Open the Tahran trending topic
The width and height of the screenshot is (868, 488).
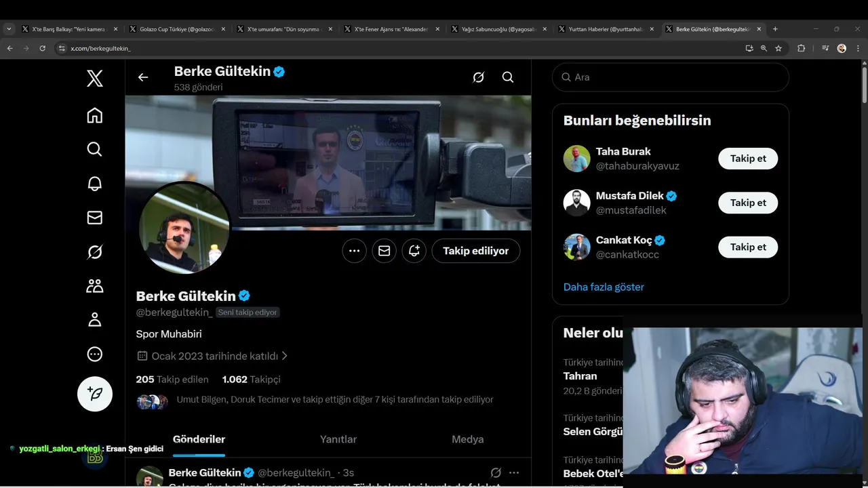[580, 376]
